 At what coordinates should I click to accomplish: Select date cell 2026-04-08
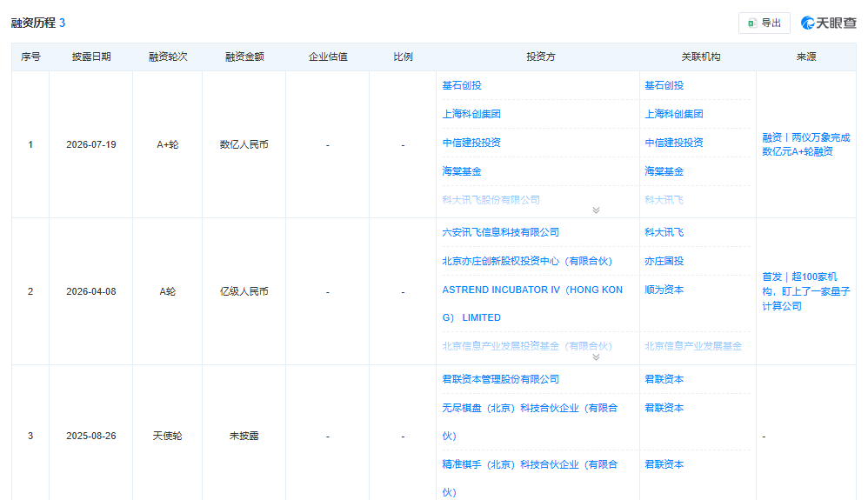(91, 291)
